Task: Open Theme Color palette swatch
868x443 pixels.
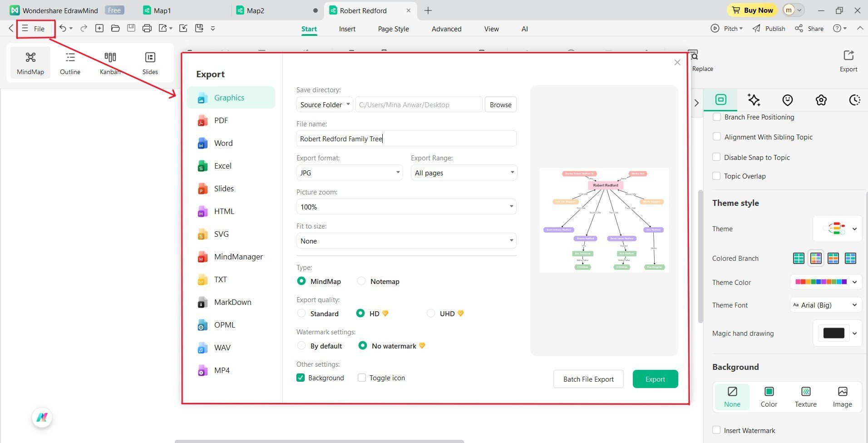Action: (826, 282)
